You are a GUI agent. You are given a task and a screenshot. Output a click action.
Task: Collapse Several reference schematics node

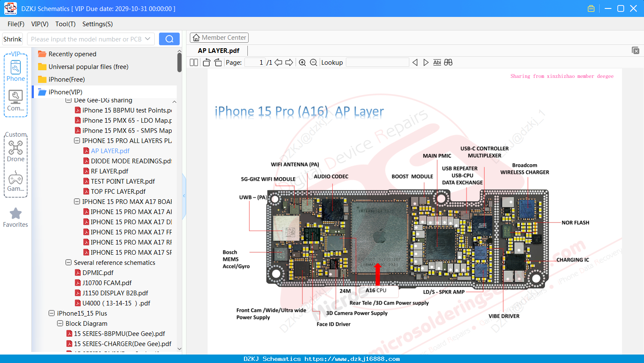coord(69,262)
